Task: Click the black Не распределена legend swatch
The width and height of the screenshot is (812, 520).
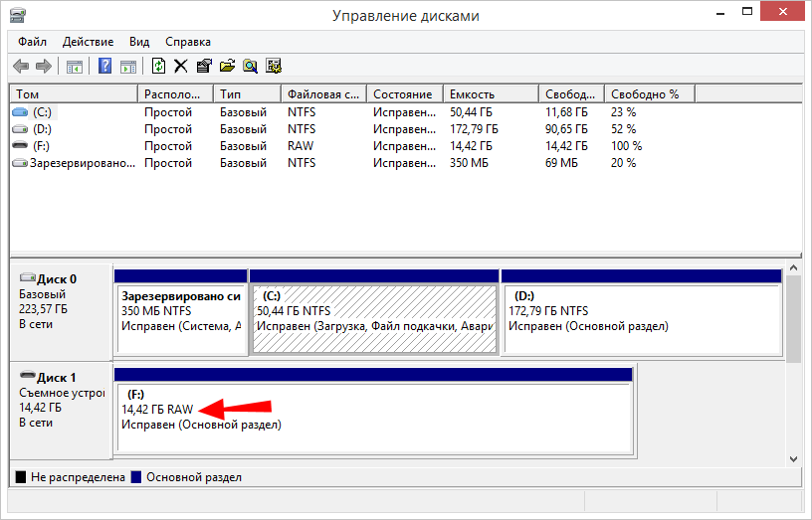Action: click(21, 477)
